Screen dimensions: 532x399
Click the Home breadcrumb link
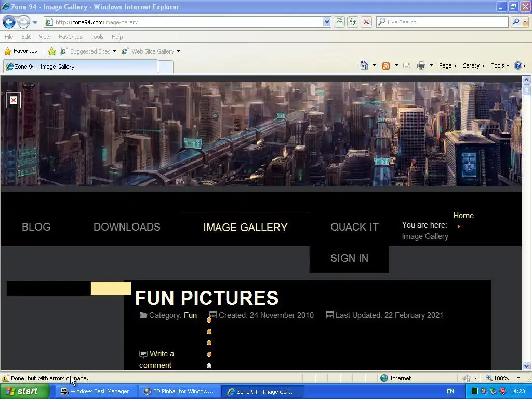click(463, 216)
